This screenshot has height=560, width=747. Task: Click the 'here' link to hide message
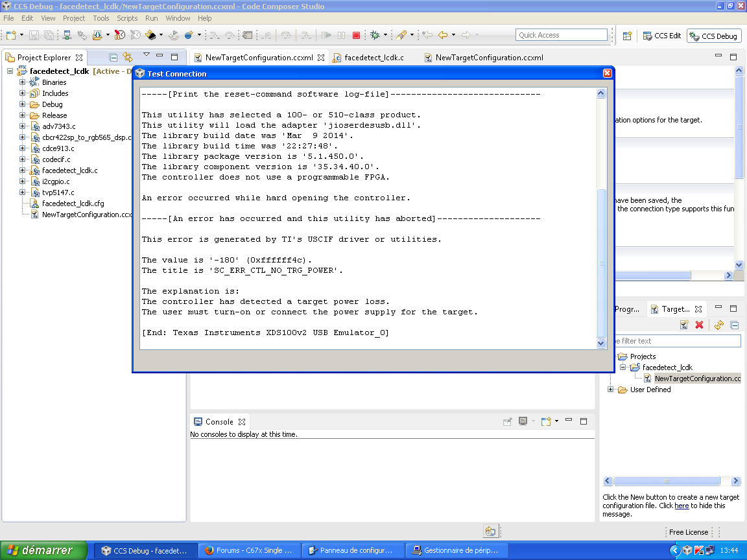(682, 506)
